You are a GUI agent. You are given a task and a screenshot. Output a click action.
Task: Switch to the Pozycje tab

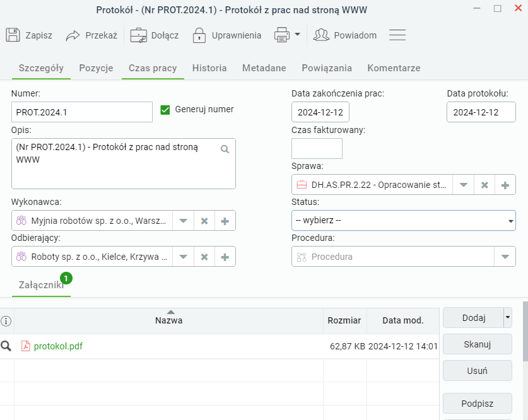click(x=96, y=68)
